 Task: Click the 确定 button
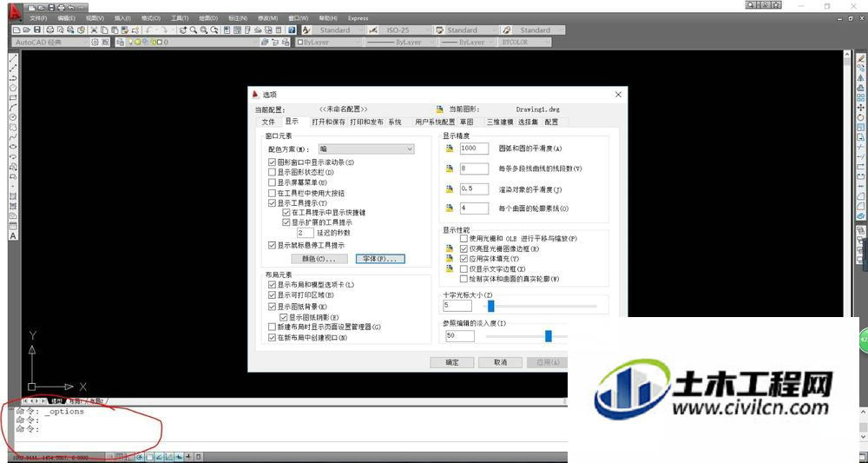452,362
